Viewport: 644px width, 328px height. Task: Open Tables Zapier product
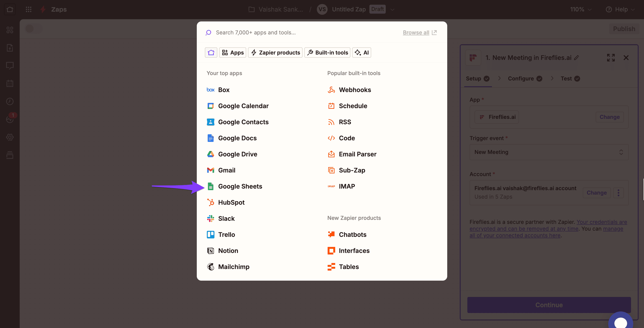[343, 267]
